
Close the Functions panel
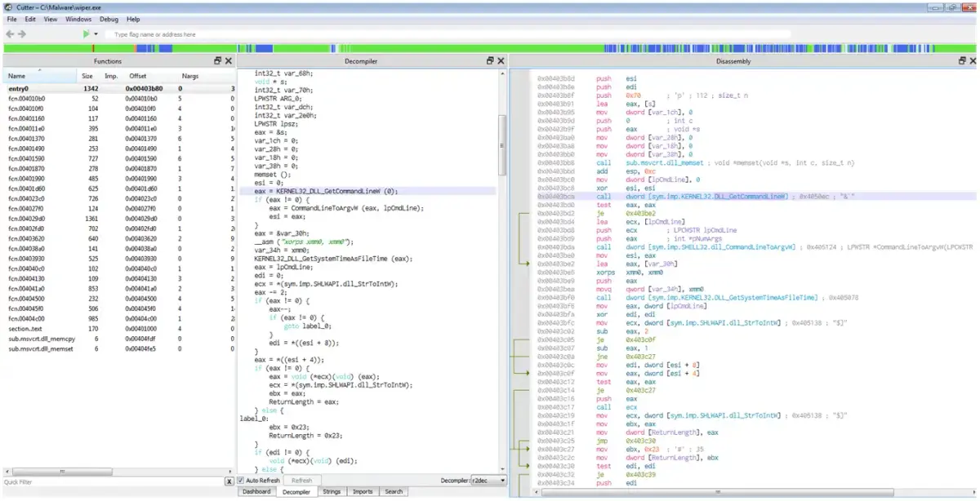pyautogui.click(x=229, y=61)
